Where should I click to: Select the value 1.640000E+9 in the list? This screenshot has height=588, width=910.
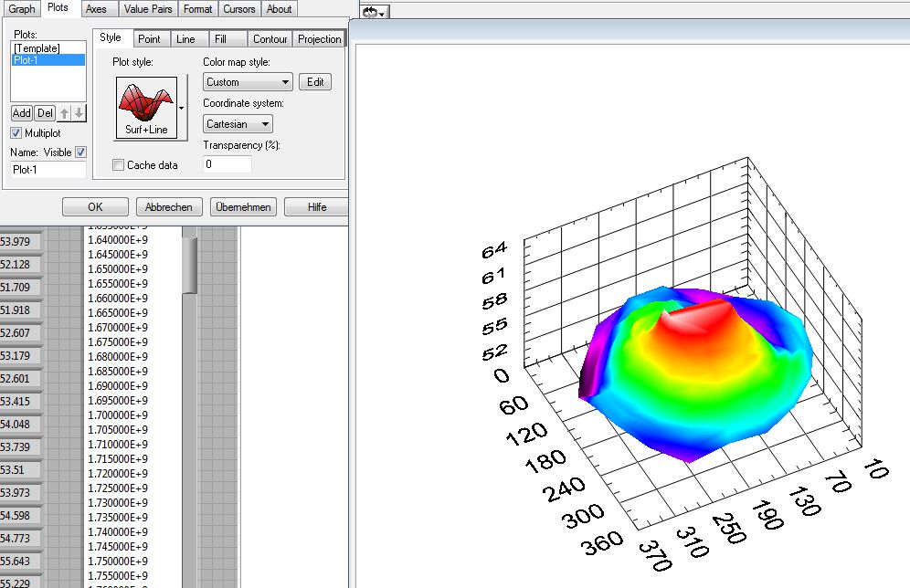[x=118, y=240]
